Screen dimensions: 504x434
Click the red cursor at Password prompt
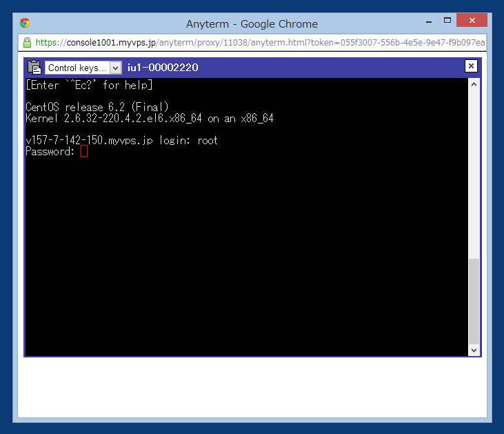pyautogui.click(x=84, y=151)
